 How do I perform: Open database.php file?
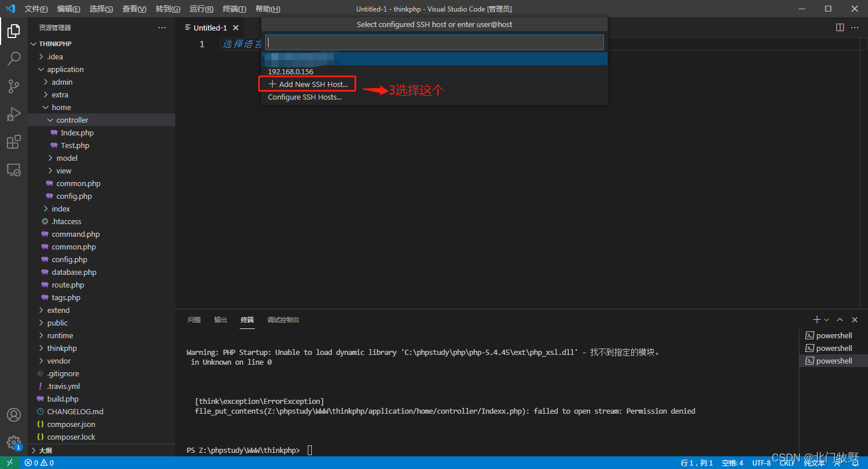pos(101,272)
